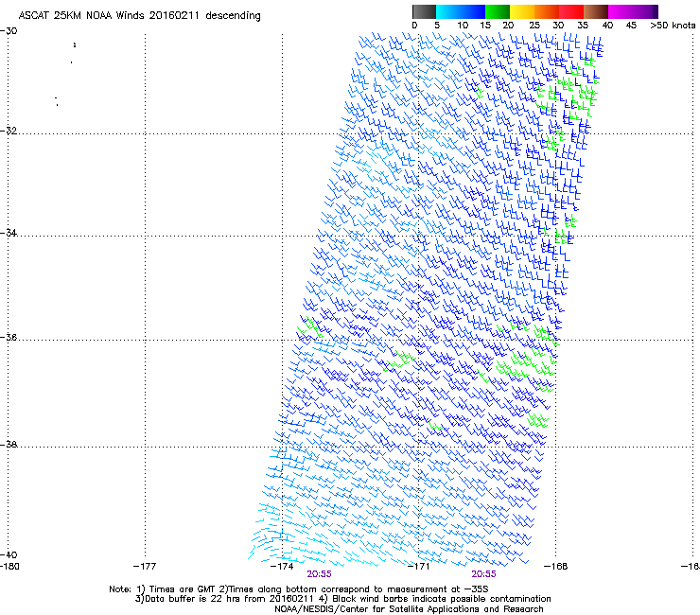Click the orange 25-30 knots legend swatch
Image resolution: width=700 pixels, height=615 pixels.
click(x=547, y=11)
